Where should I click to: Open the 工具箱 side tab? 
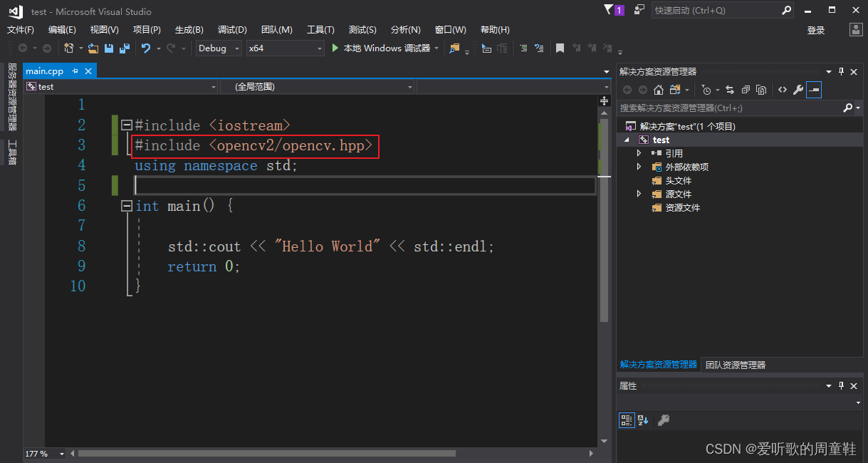pos(11,152)
